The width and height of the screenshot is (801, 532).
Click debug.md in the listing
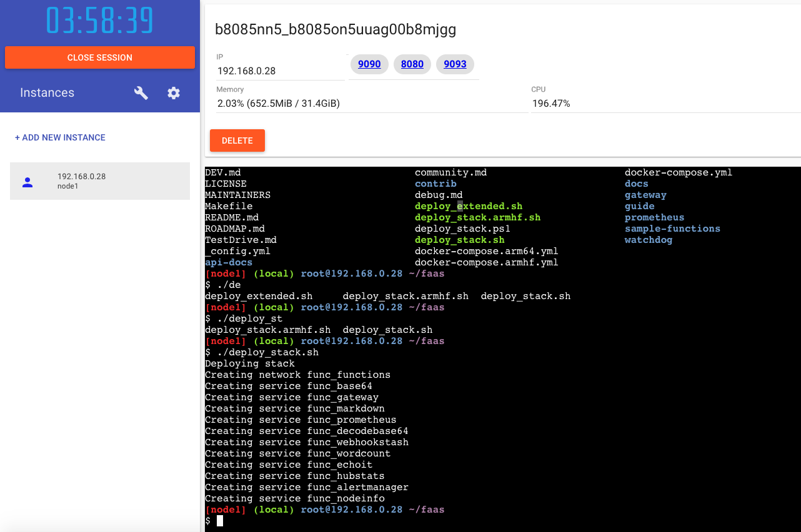pos(439,195)
